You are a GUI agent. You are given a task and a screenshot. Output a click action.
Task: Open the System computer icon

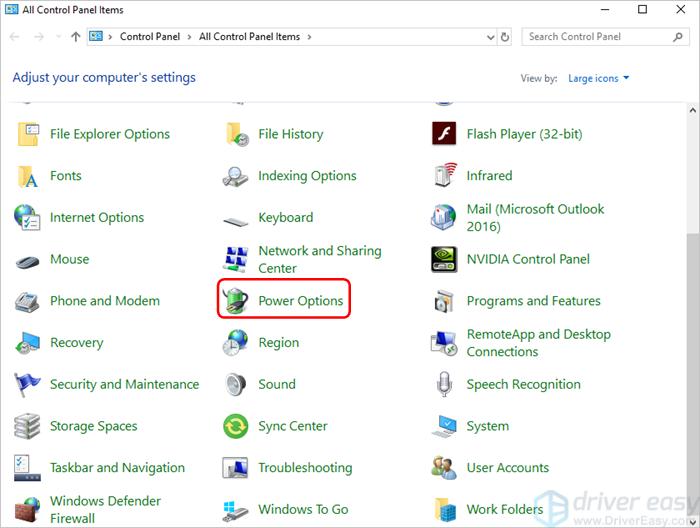444,426
